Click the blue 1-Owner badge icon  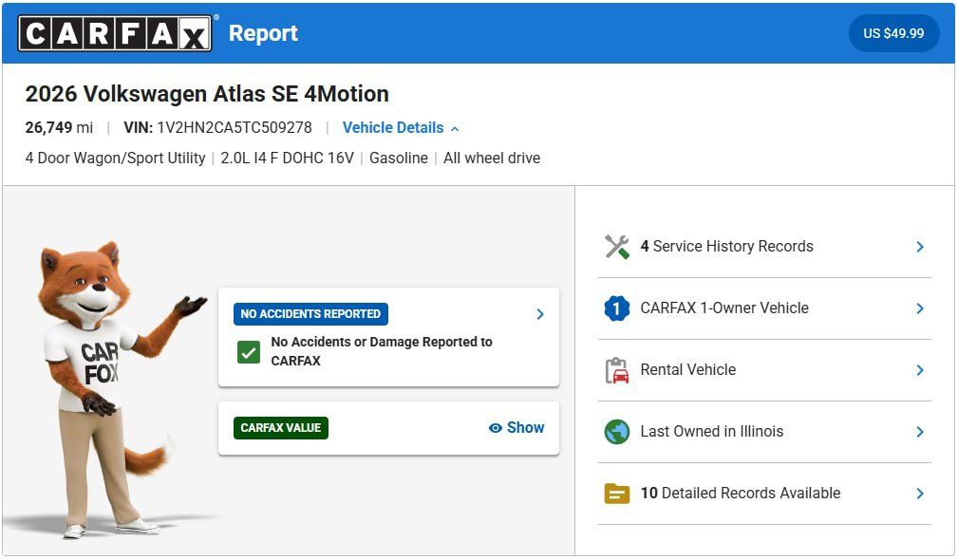616,308
